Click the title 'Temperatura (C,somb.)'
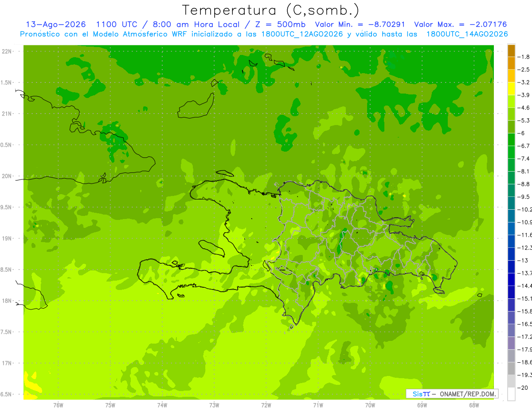The image size is (532, 411). 270,10
